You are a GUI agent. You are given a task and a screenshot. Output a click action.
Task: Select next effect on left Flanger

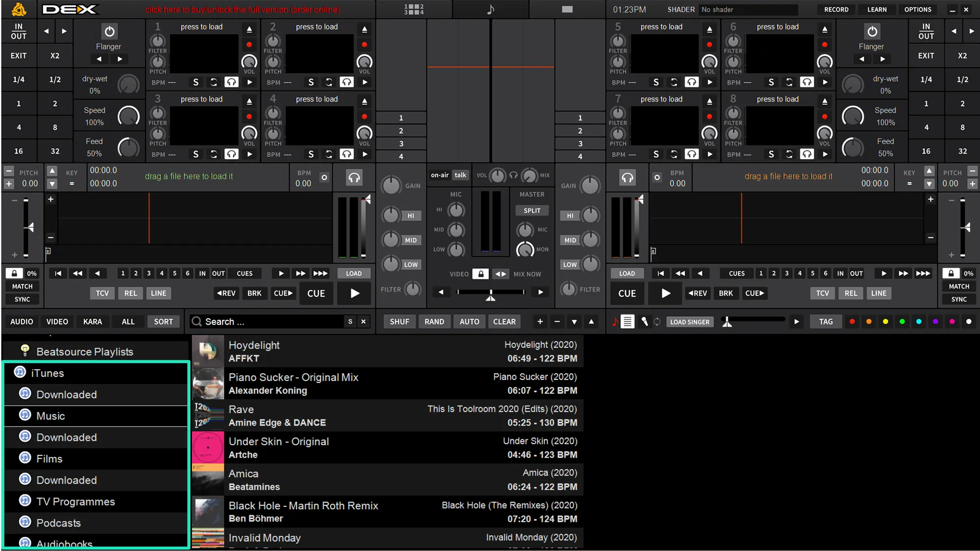point(120,59)
